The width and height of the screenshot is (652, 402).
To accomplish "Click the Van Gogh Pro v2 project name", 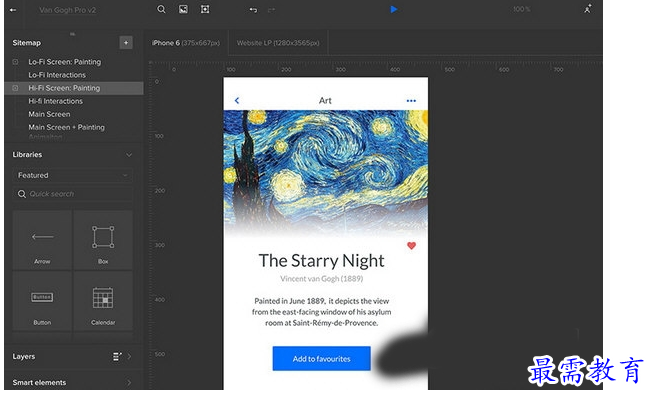I will [x=67, y=10].
